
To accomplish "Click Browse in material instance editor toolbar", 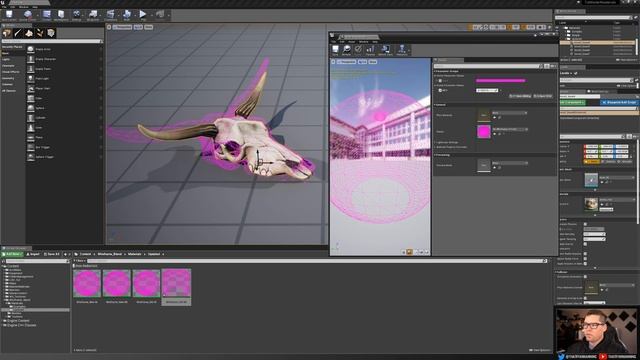I will tap(347, 50).
